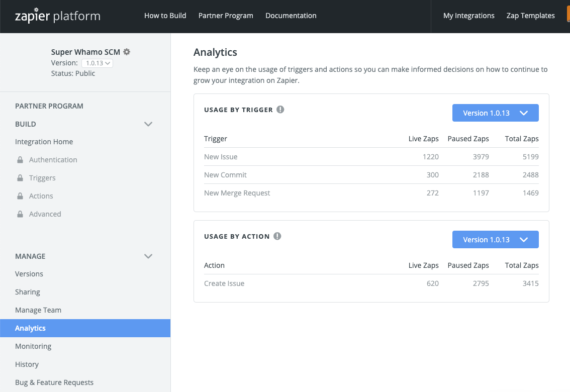Open Integration Home in sidebar
The image size is (570, 392).
pos(44,142)
